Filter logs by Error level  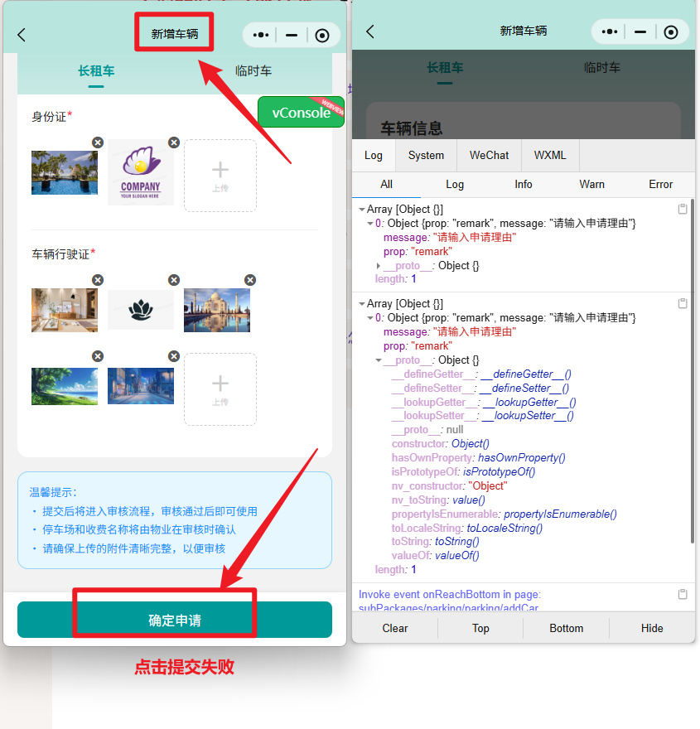pos(660,184)
